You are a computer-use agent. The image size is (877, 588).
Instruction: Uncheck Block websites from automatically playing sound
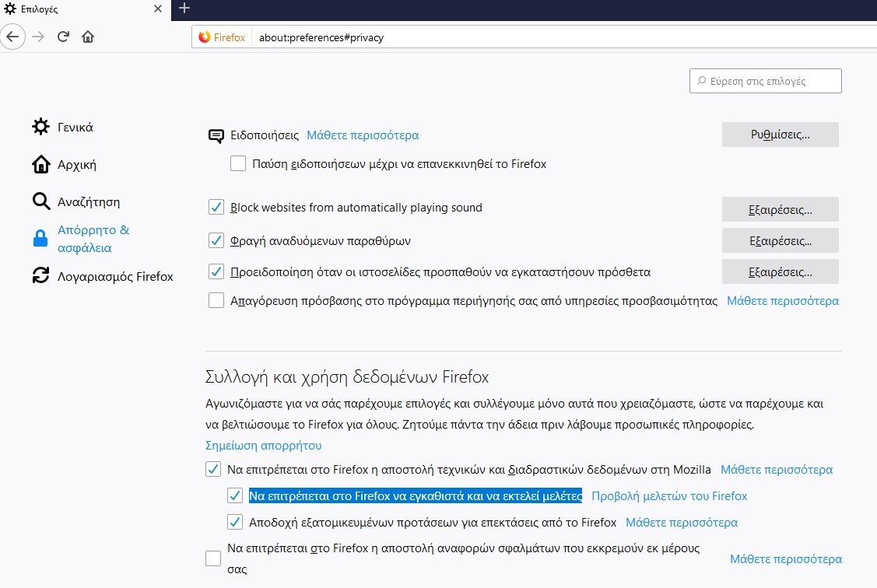pos(216,208)
